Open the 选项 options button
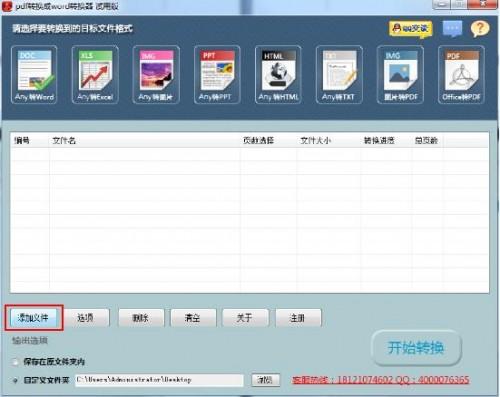Viewport: 500px width, 397px height. pyautogui.click(x=86, y=318)
